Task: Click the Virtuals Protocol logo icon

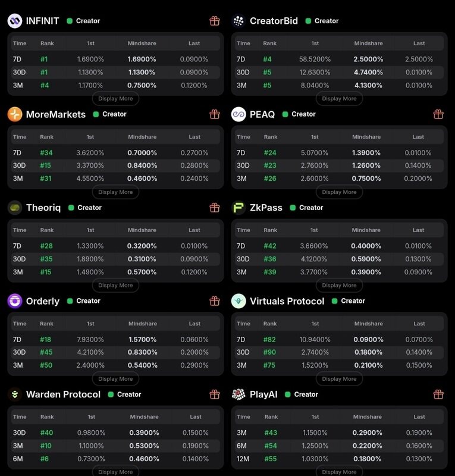Action: (x=239, y=301)
